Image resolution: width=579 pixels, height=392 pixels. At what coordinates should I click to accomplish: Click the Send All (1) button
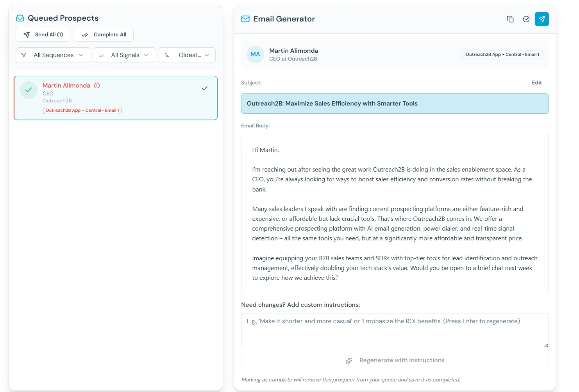tap(43, 35)
